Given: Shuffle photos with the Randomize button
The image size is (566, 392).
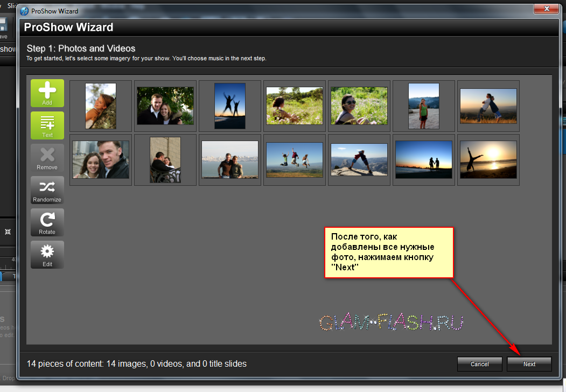Looking at the screenshot, I should [x=47, y=190].
